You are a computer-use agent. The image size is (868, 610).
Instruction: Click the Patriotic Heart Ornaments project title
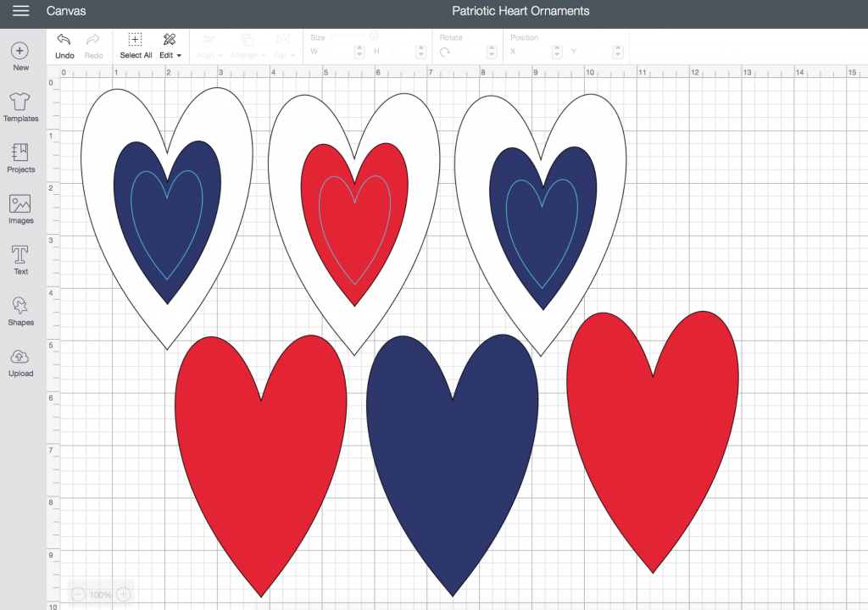[x=520, y=10]
